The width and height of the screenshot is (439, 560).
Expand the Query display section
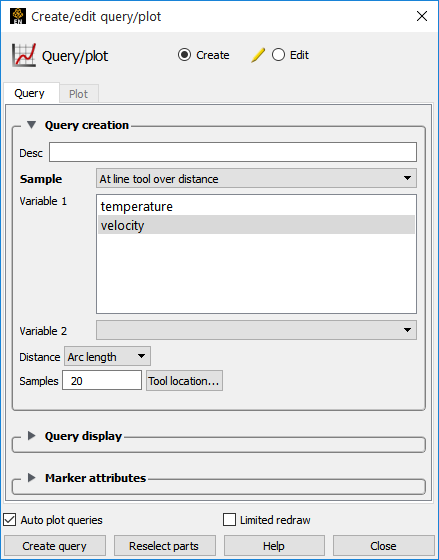31,436
